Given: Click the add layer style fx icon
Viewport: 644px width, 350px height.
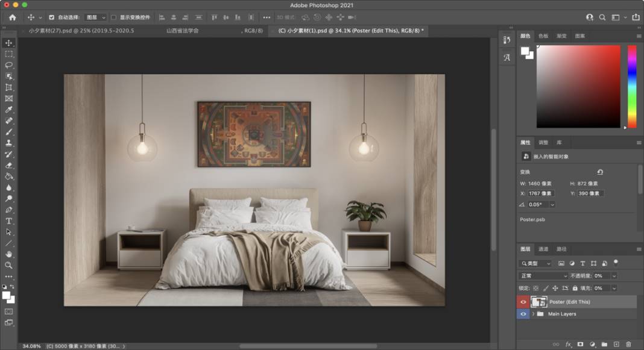Looking at the screenshot, I should point(568,344).
